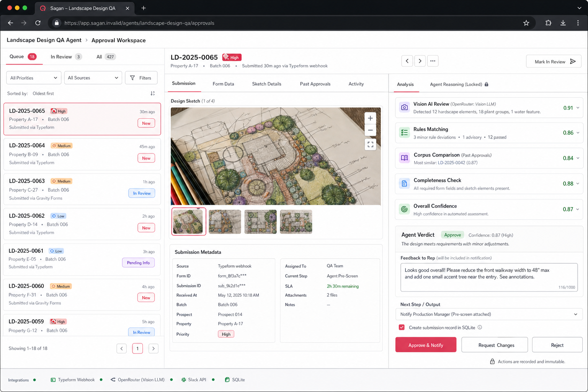Select the second design sketch thumbnail

tap(225, 222)
